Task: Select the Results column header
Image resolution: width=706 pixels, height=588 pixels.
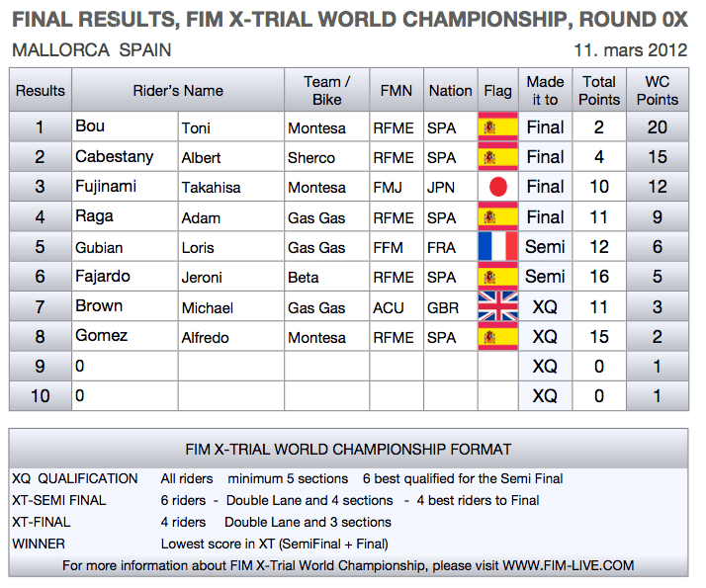Action: pyautogui.click(x=41, y=90)
